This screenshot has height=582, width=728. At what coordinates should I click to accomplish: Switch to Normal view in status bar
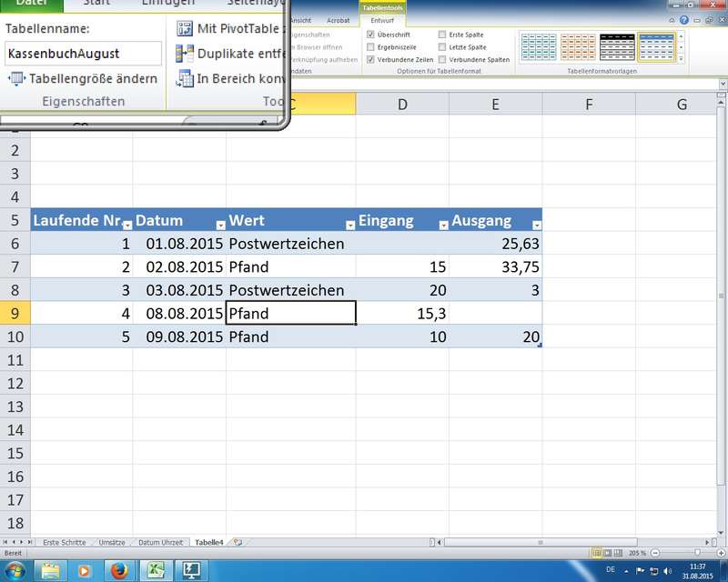596,553
